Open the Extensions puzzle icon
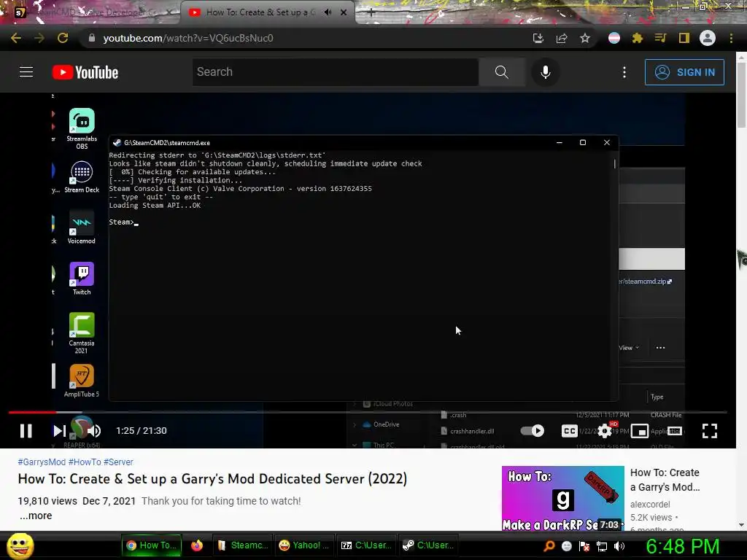Viewport: 747px width, 560px height. [x=638, y=38]
